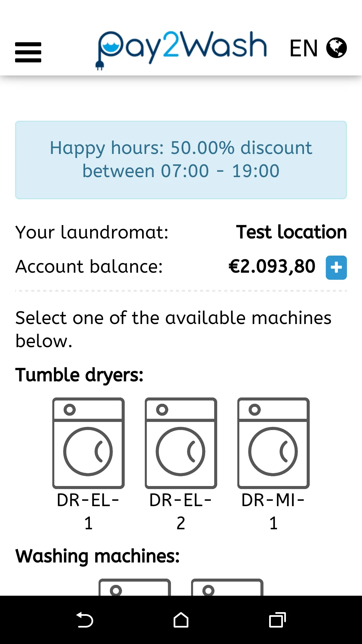Screen dimensions: 362x644
Task: Open Android recent apps overview
Action: click(x=277, y=620)
